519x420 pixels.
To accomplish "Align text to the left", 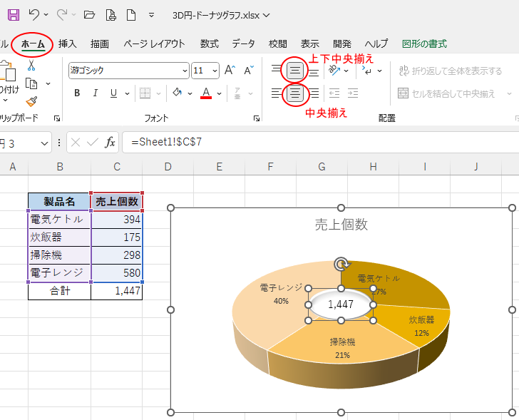I will tap(276, 93).
